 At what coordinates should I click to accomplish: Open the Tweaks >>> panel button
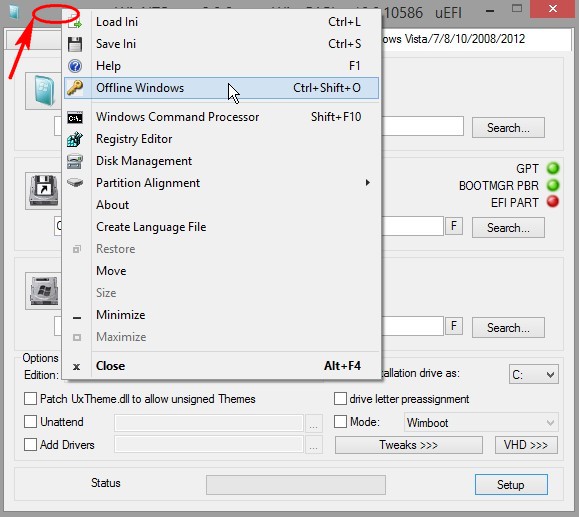409,445
